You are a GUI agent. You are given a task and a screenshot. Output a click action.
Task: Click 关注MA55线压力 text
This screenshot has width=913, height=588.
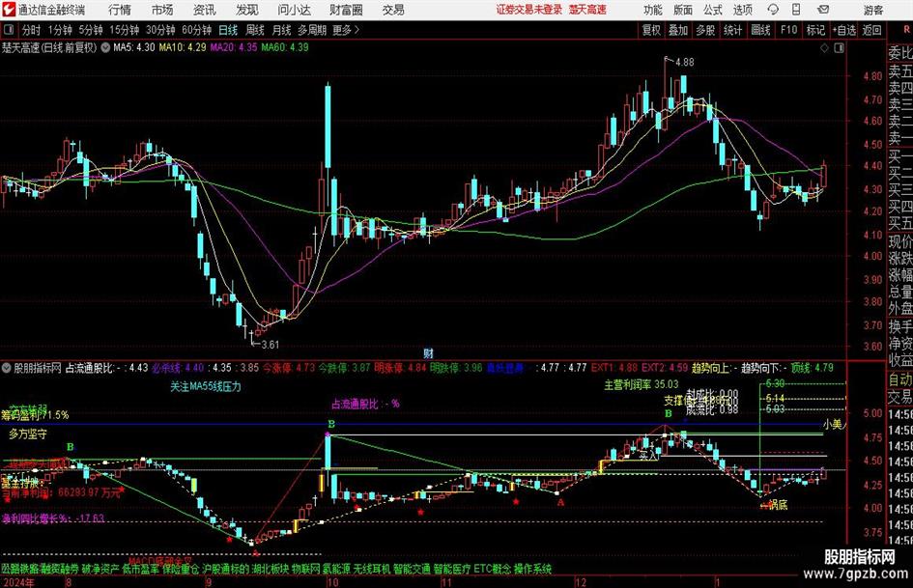205,386
